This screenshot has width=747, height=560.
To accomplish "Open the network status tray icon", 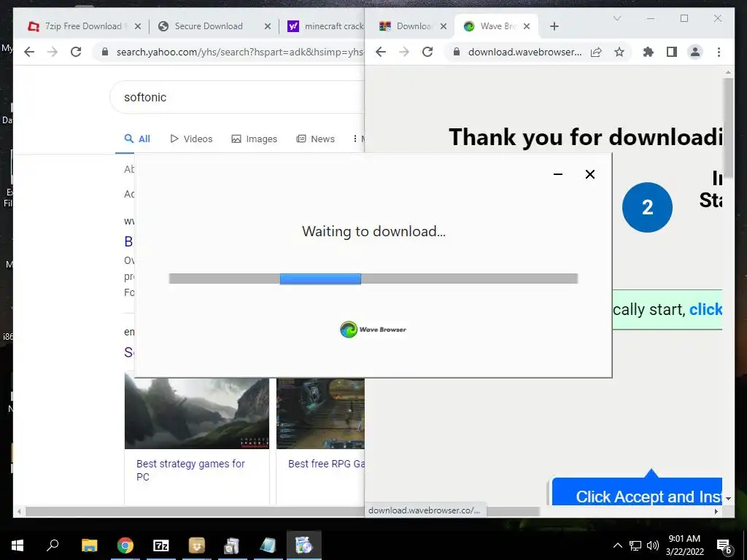I will click(x=635, y=545).
